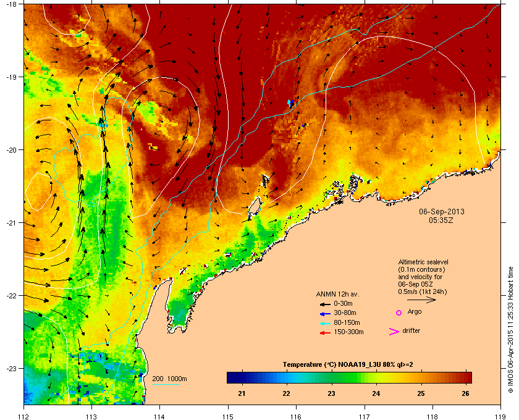The height and width of the screenshot is (420, 519).
Task: Click the color bar tick label '25'
Action: coord(421,394)
